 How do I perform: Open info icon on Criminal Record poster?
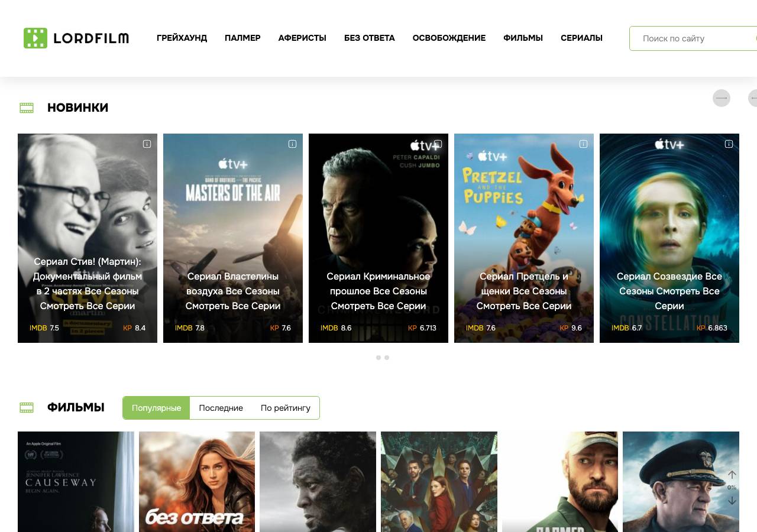coord(438,144)
